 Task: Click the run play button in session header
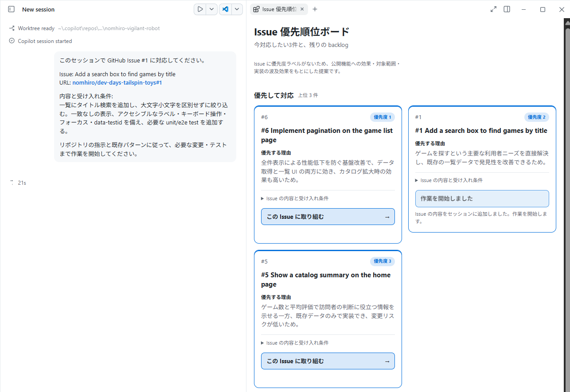[200, 9]
